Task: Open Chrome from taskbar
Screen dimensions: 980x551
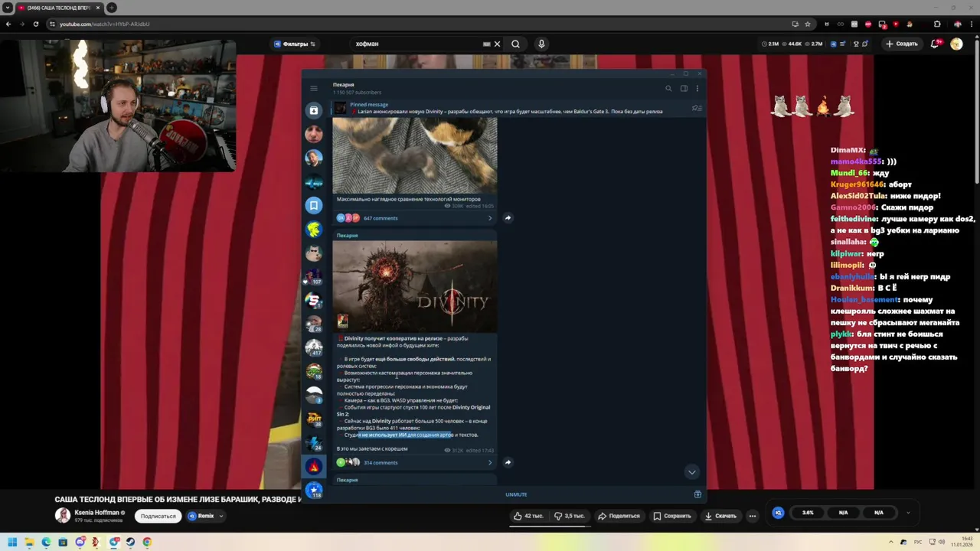Action: (x=147, y=542)
